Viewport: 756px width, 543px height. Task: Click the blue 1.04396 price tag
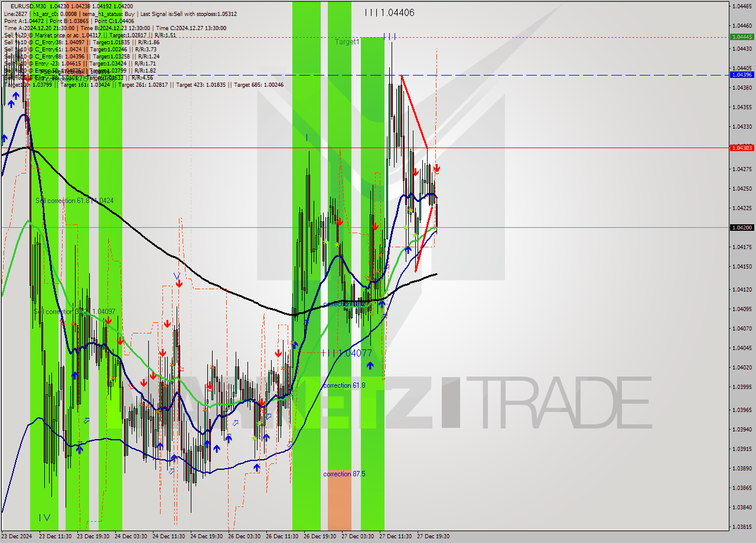pos(742,74)
